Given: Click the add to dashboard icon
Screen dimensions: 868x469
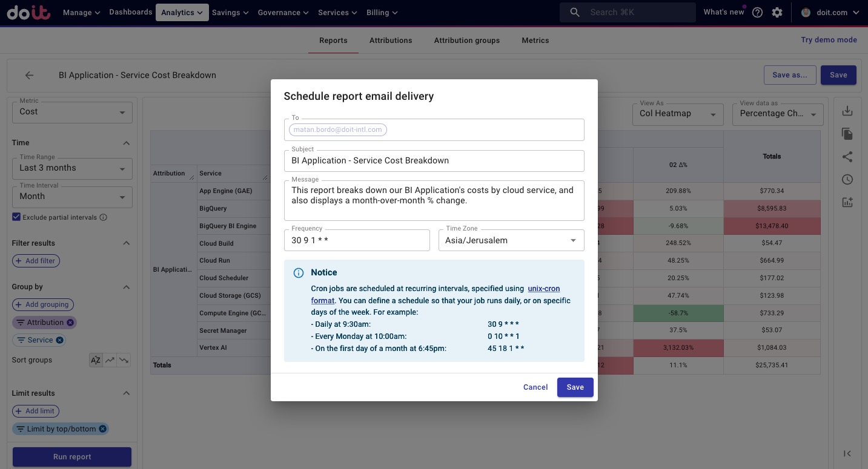Looking at the screenshot, I should click(x=847, y=203).
